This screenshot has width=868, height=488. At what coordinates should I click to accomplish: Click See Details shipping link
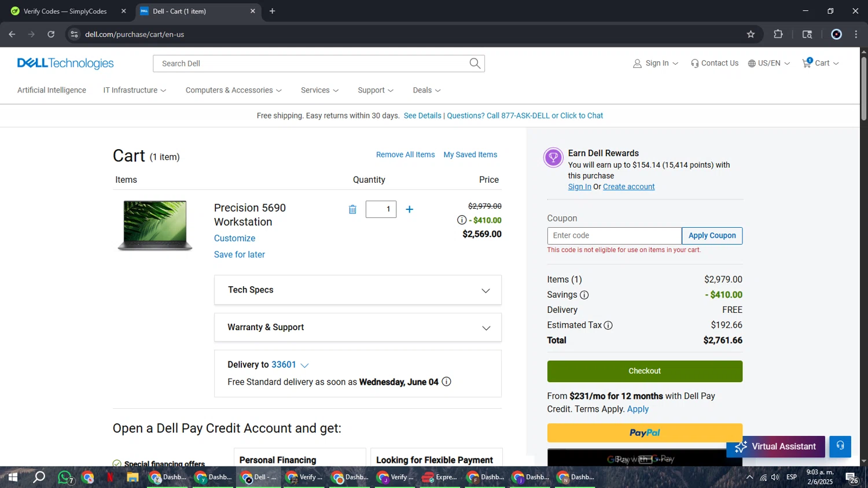pyautogui.click(x=422, y=116)
